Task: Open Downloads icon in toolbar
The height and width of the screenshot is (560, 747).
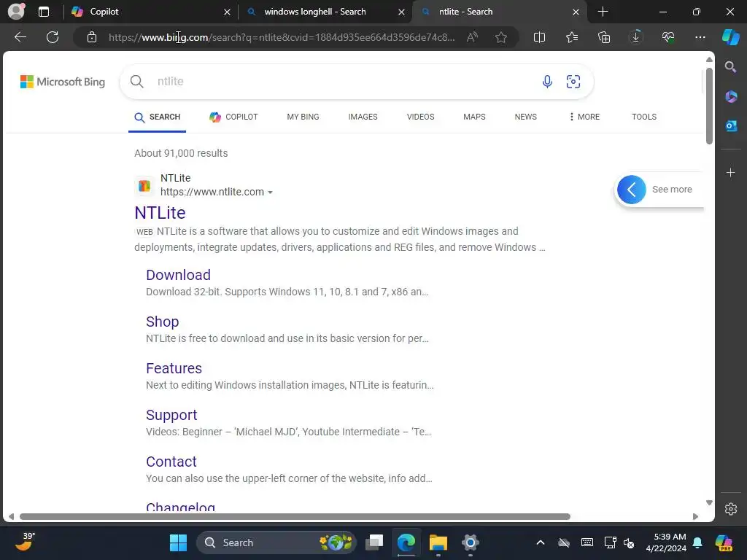Action: click(636, 36)
